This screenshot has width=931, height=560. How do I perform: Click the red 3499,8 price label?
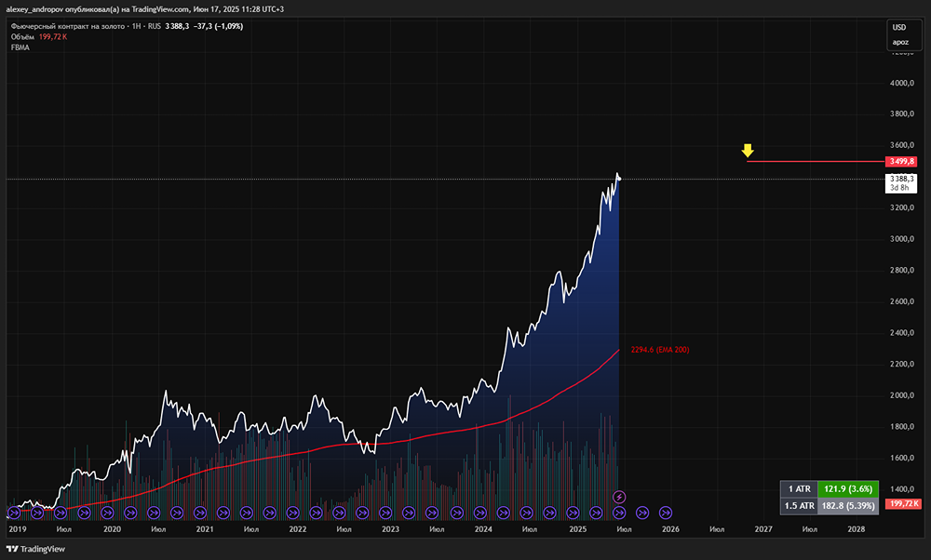[x=901, y=161]
